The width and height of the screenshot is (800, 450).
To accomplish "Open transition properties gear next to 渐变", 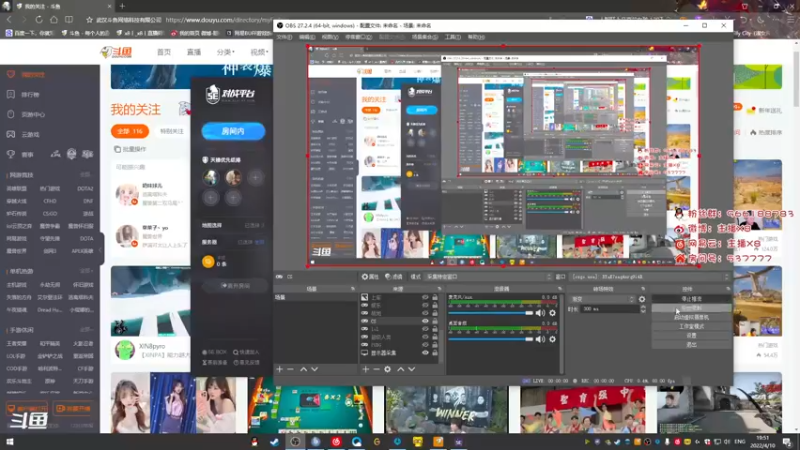I will click(x=642, y=299).
